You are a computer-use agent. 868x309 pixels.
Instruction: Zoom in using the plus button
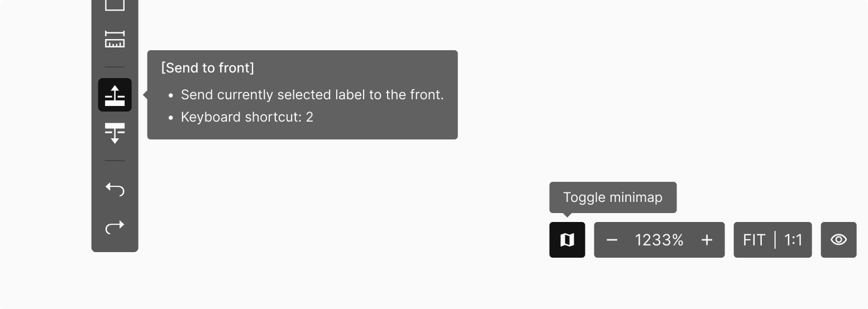pos(707,240)
